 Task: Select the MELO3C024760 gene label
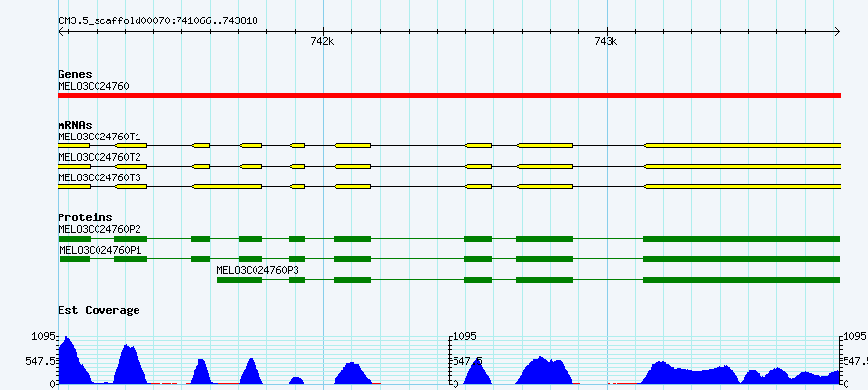point(94,87)
